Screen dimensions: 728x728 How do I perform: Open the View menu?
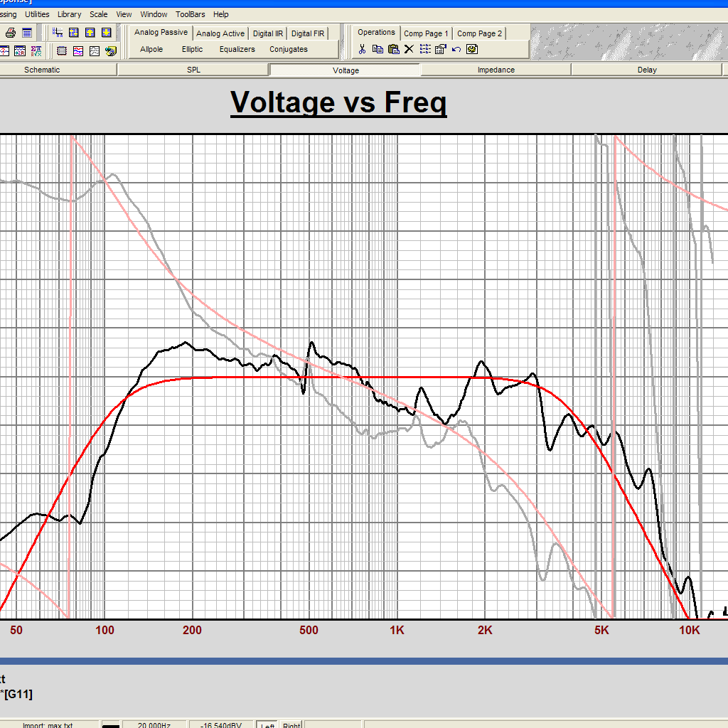124,14
